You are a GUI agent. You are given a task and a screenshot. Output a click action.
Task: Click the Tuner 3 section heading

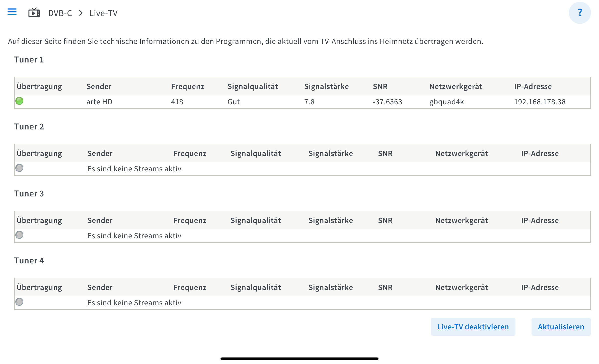pos(29,194)
